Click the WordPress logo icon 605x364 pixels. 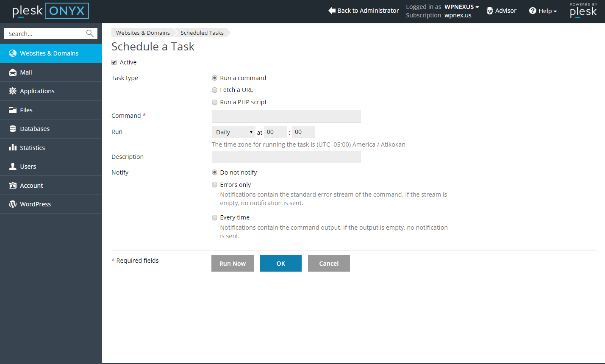[x=13, y=204]
